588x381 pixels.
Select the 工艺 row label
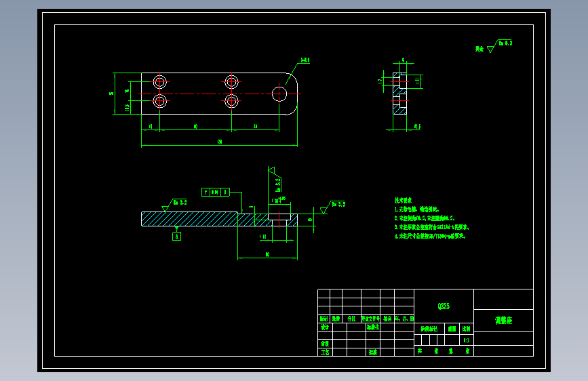coord(325,352)
